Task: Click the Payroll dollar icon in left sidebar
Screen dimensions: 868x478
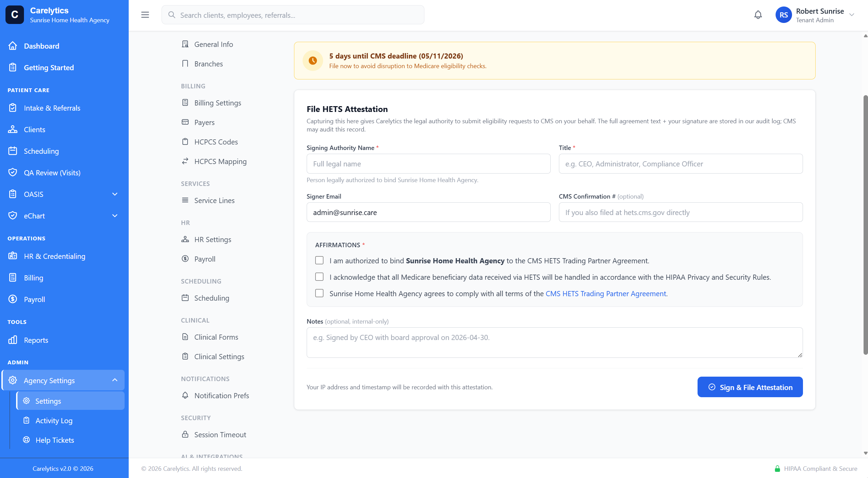Action: click(x=13, y=299)
